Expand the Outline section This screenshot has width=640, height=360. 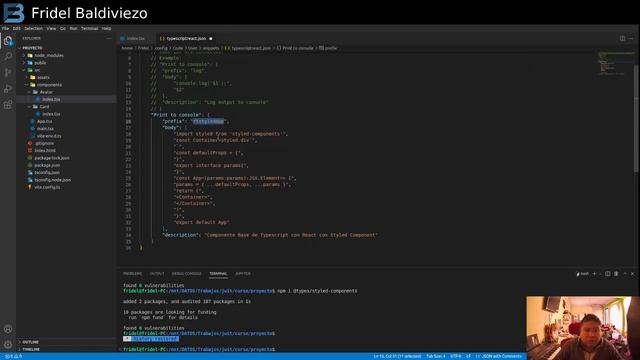click(x=67, y=342)
